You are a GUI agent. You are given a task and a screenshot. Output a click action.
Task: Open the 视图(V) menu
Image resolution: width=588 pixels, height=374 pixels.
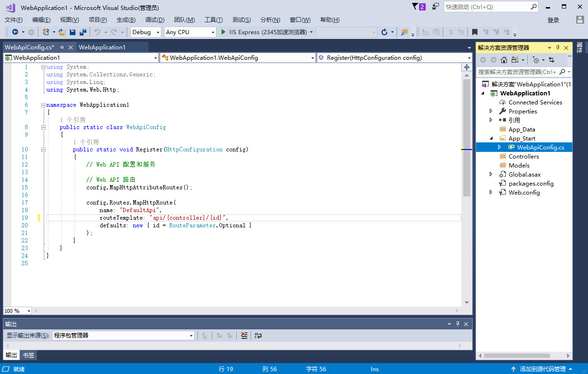pyautogui.click(x=69, y=20)
